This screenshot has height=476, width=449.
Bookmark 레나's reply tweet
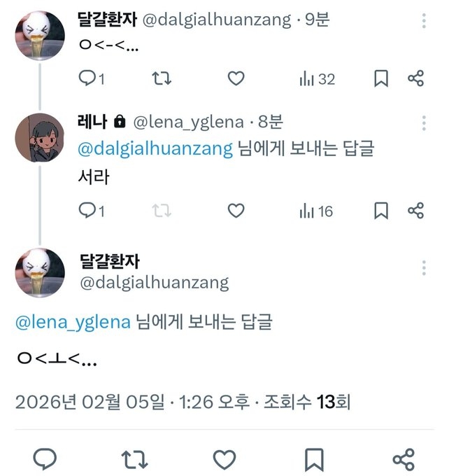[x=381, y=210]
